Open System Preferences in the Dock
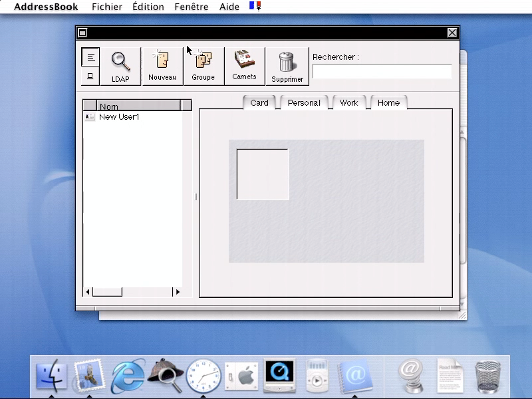Screen dimensions: 532x399 click(x=241, y=376)
